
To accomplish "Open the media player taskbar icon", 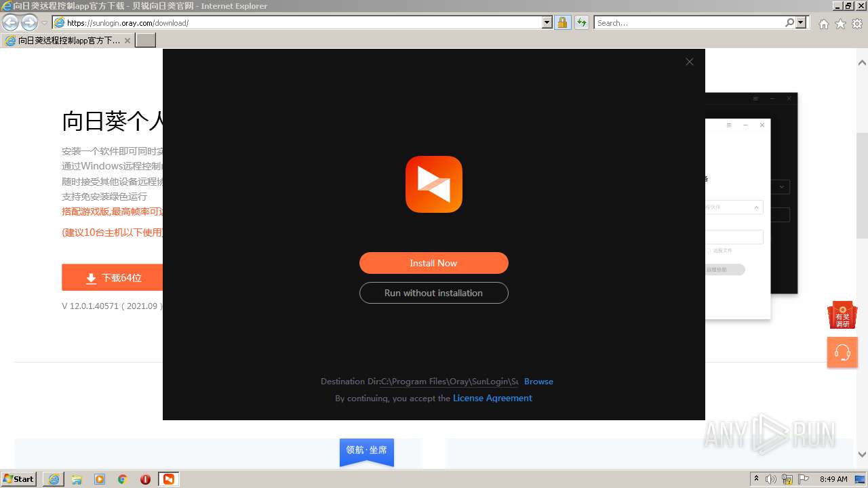I will [x=100, y=479].
